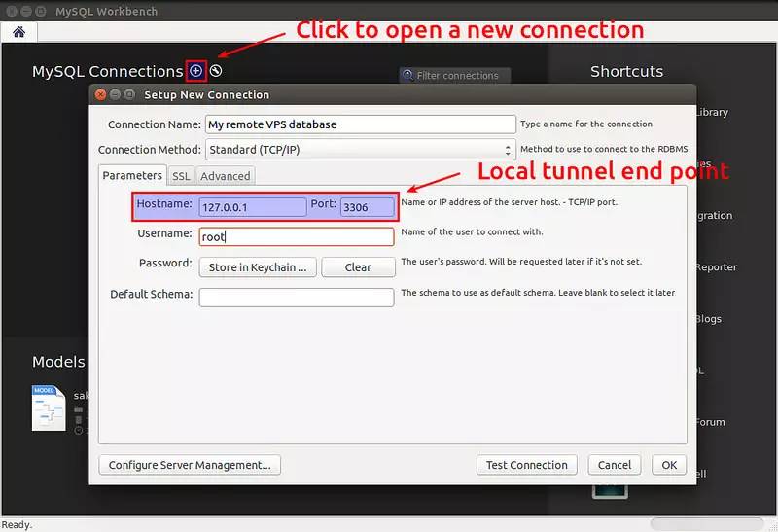
Task: Click the Reporter shortcut in Shortcuts panel
Action: tap(717, 267)
